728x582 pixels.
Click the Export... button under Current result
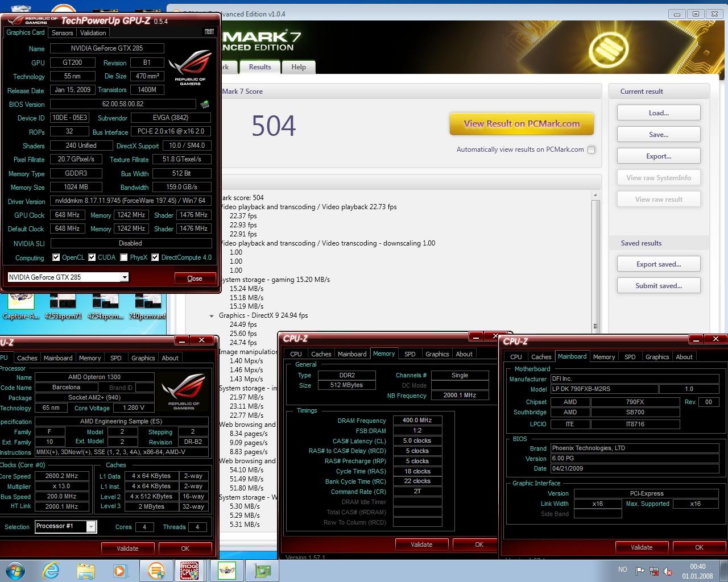(659, 156)
